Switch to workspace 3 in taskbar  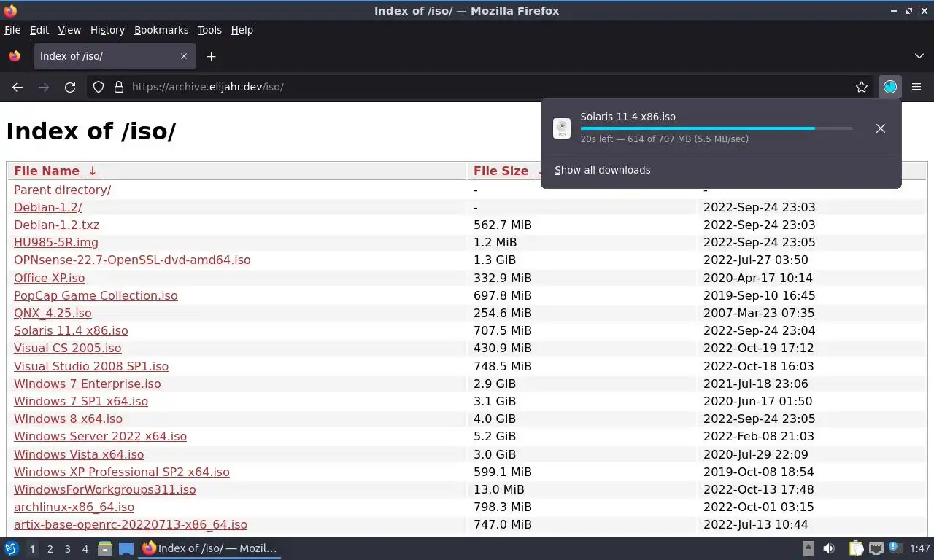(x=68, y=549)
